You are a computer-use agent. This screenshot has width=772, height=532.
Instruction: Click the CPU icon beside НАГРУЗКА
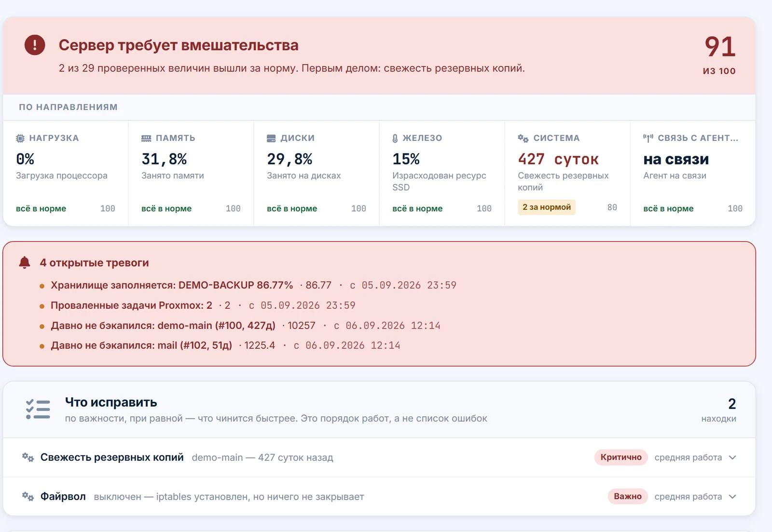[20, 138]
